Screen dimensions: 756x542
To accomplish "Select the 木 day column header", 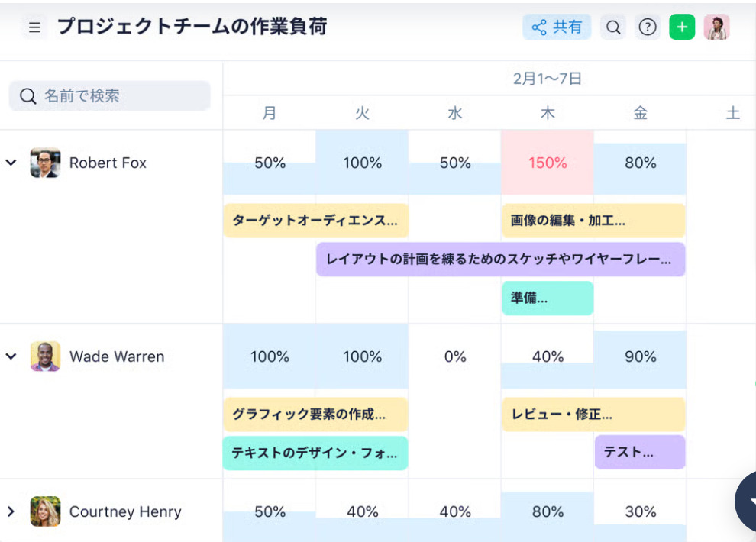I will click(547, 111).
